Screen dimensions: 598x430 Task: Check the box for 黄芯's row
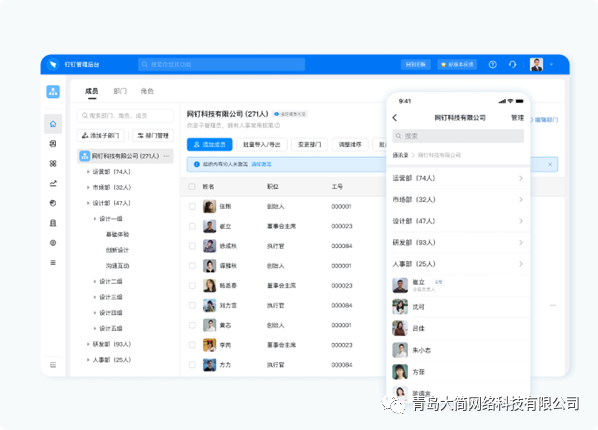(x=192, y=325)
